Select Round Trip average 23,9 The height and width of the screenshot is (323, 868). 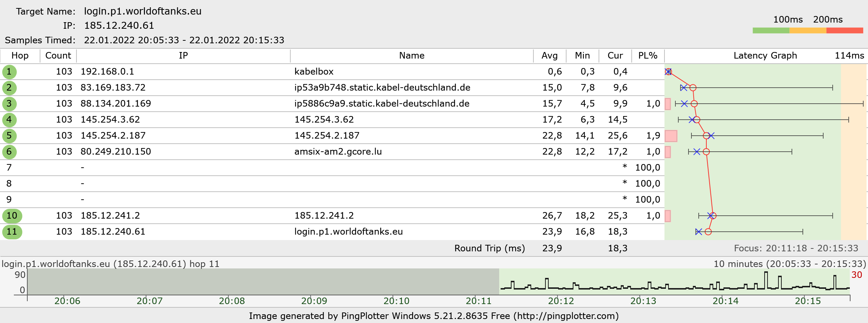[552, 248]
